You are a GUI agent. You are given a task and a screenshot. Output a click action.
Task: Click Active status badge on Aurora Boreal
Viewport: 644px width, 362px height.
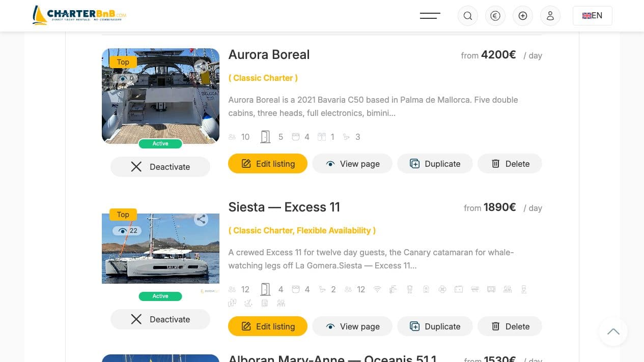tap(160, 144)
